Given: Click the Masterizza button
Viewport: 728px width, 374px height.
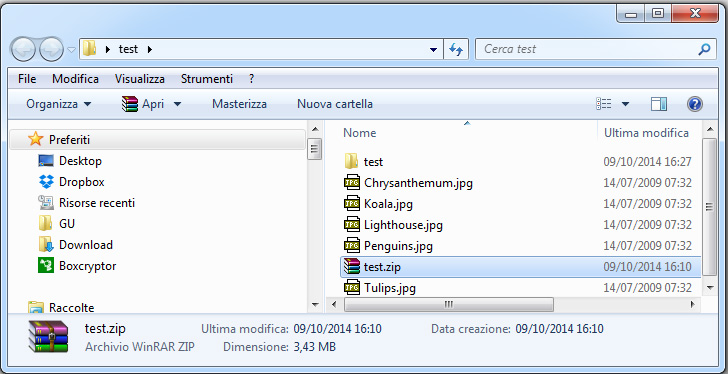Looking at the screenshot, I should coord(239,104).
